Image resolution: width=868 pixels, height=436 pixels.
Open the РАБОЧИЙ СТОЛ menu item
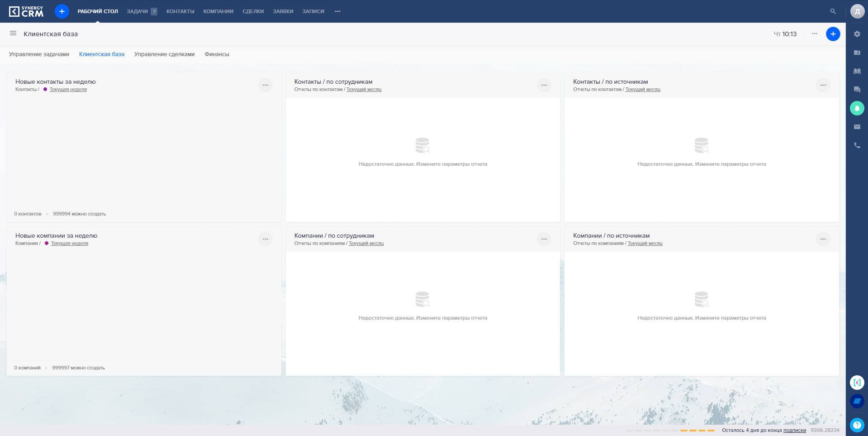98,11
